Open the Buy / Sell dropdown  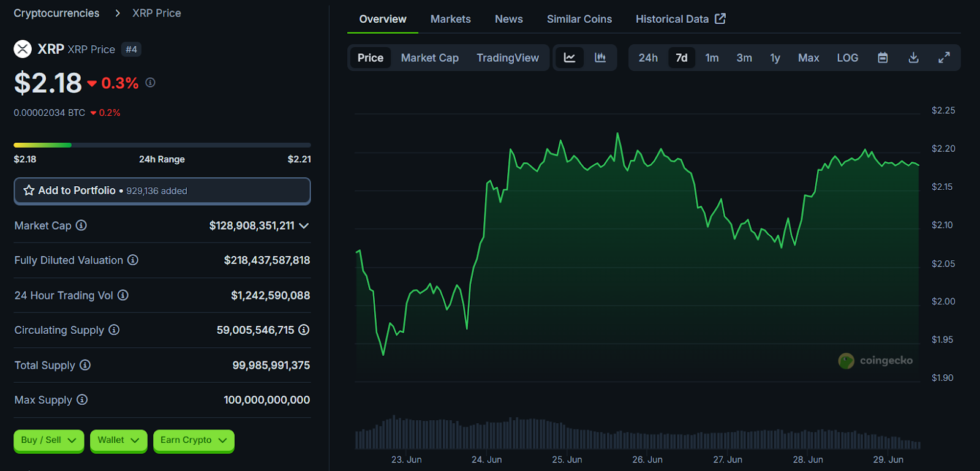click(48, 440)
